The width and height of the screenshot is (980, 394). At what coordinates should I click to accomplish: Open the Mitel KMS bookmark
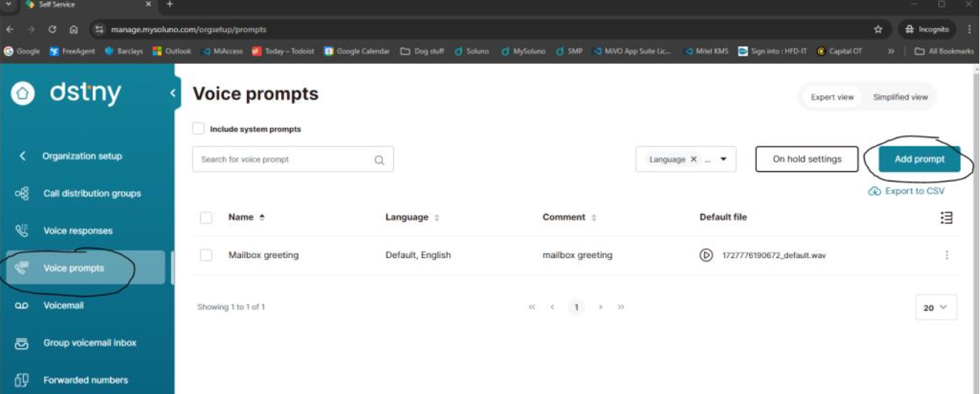(x=706, y=51)
